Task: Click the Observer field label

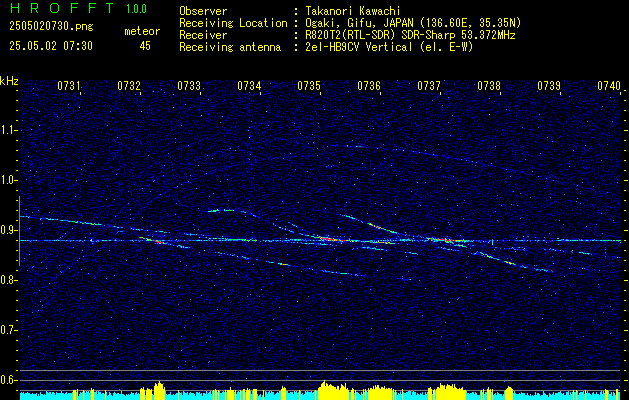Action: pos(203,11)
